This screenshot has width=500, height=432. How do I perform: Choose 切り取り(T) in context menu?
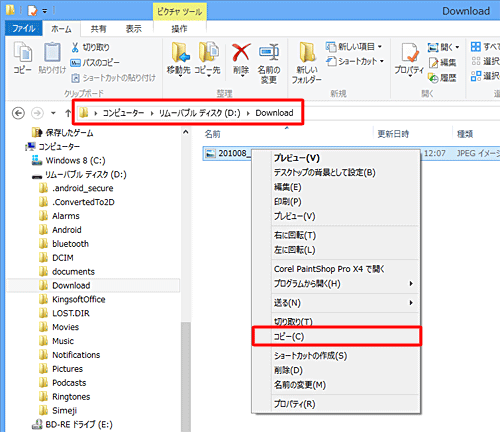click(336, 321)
